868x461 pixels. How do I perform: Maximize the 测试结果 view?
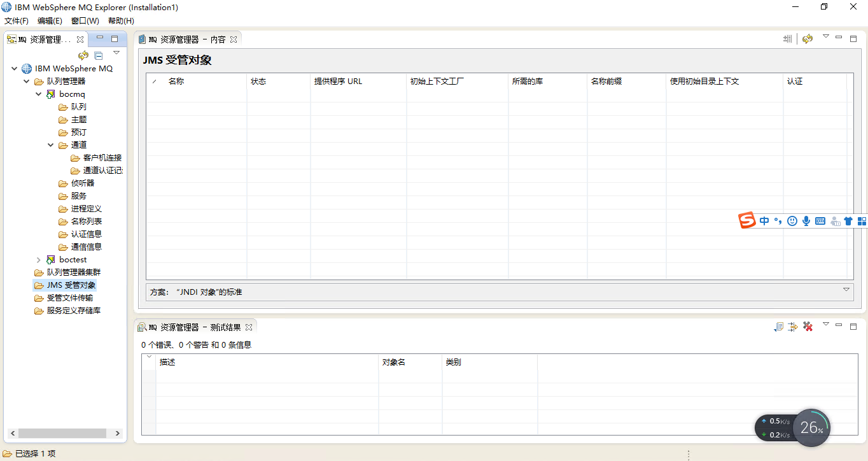coord(853,326)
